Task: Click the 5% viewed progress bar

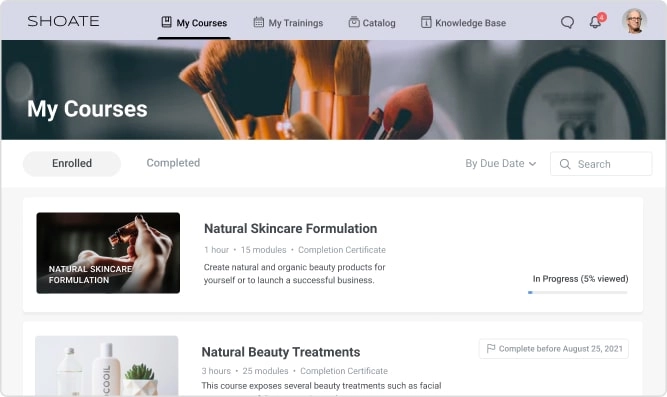Action: tap(577, 292)
